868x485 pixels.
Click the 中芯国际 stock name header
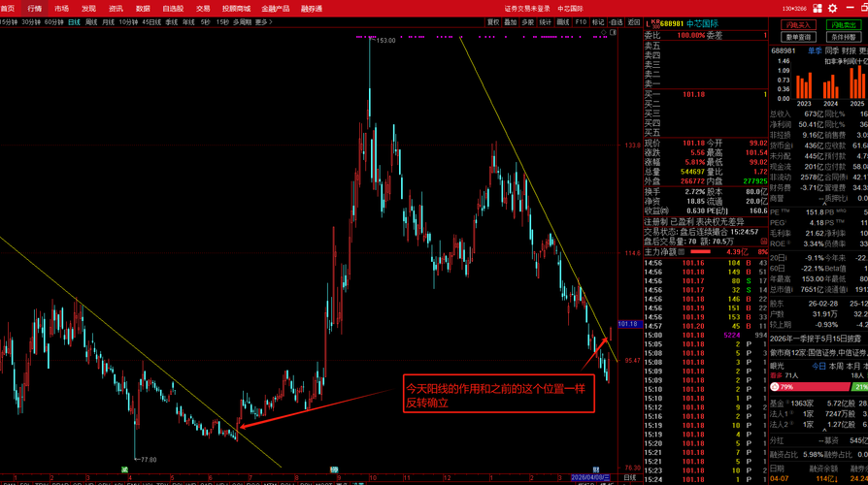tap(702, 24)
